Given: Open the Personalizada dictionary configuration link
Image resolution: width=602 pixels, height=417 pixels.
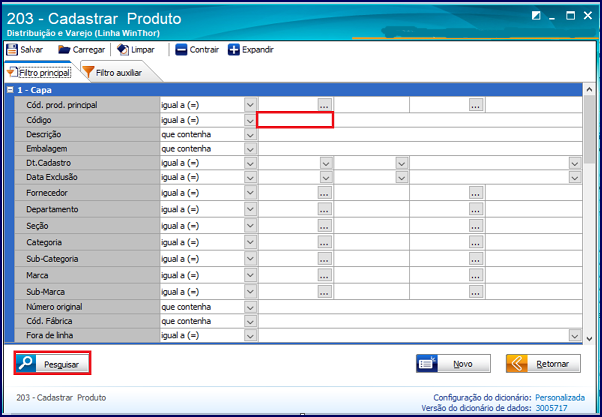Looking at the screenshot, I should [560, 398].
